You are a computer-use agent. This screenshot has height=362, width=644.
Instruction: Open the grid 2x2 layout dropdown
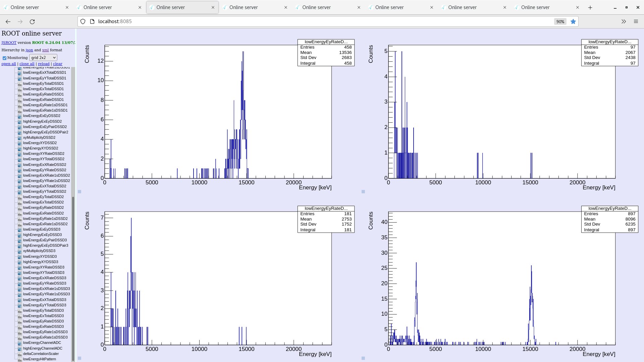[43, 58]
